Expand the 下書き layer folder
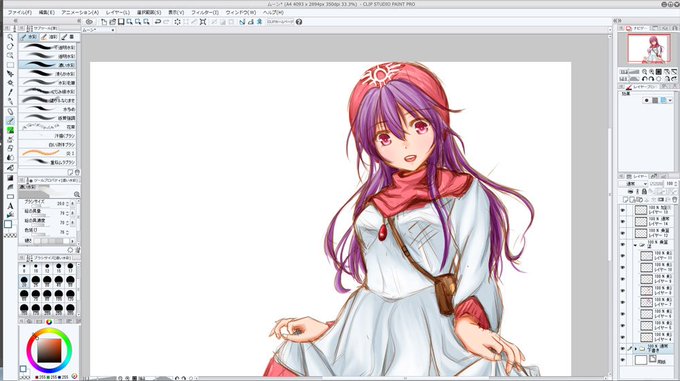Image resolution: width=680 pixels, height=381 pixels. [x=636, y=348]
